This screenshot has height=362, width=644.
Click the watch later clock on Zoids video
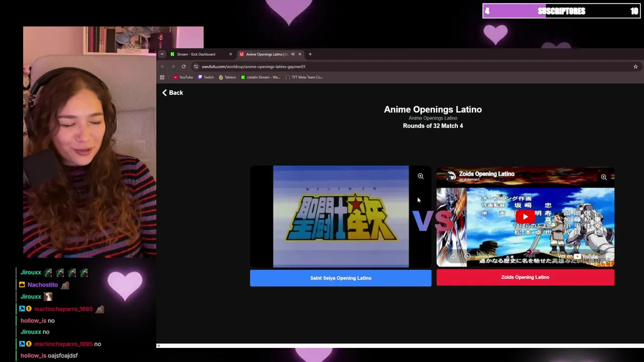click(467, 256)
